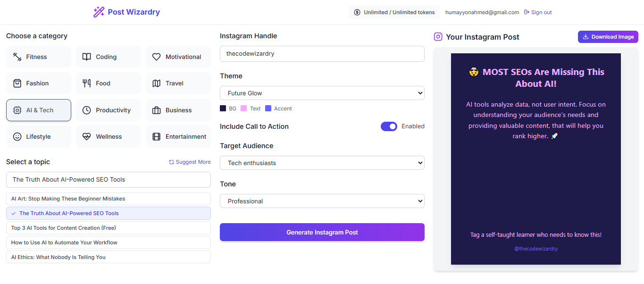Select the Fashion shopping bag icon

[x=17, y=84]
